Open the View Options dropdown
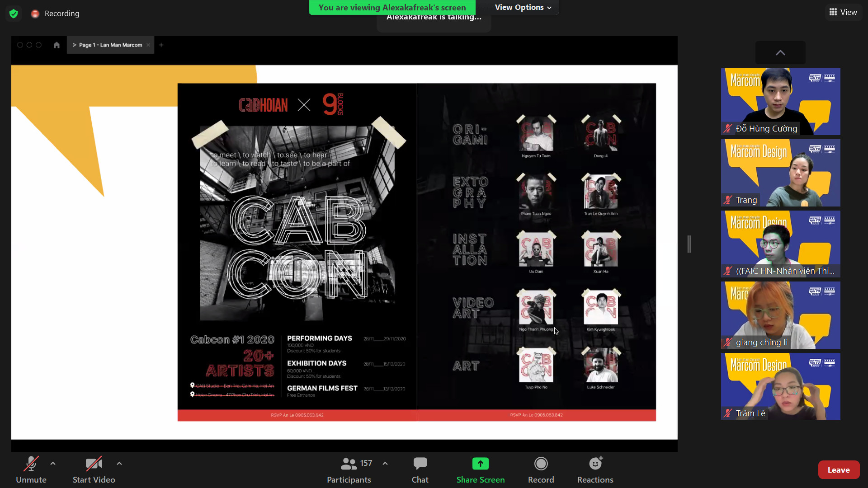 coord(523,7)
